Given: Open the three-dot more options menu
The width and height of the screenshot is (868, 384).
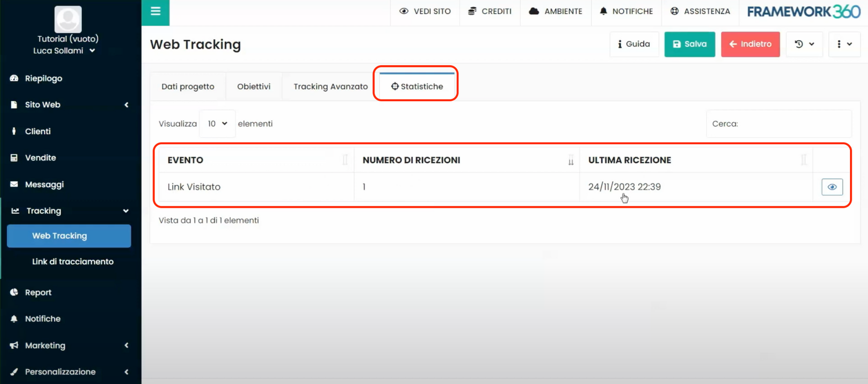Looking at the screenshot, I should 844,44.
